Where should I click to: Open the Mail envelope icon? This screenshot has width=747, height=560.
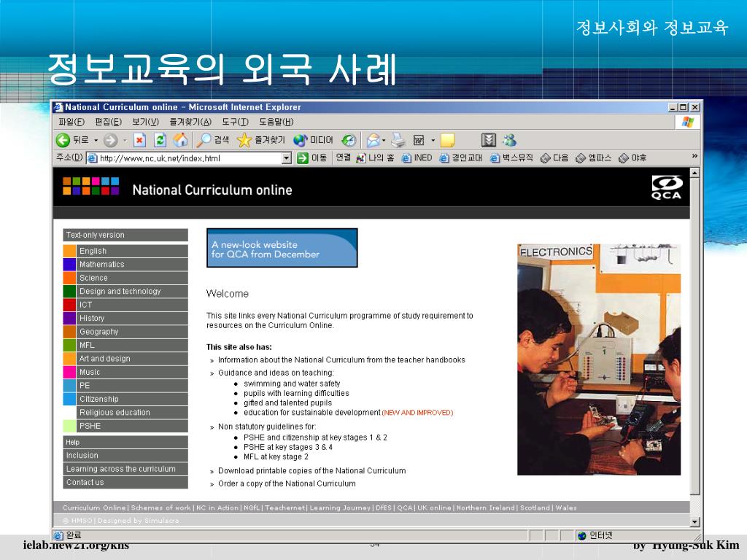tap(373, 140)
